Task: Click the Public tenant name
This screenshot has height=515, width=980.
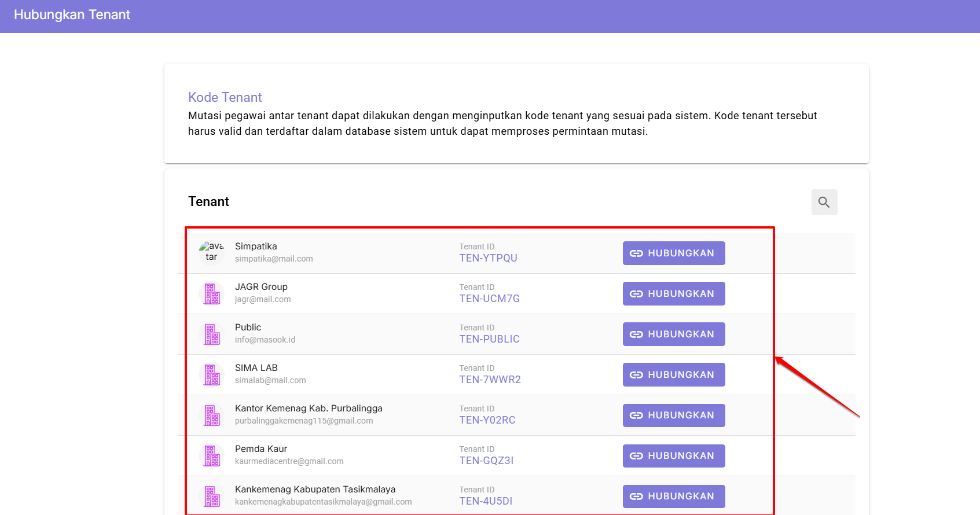Action: coord(248,328)
